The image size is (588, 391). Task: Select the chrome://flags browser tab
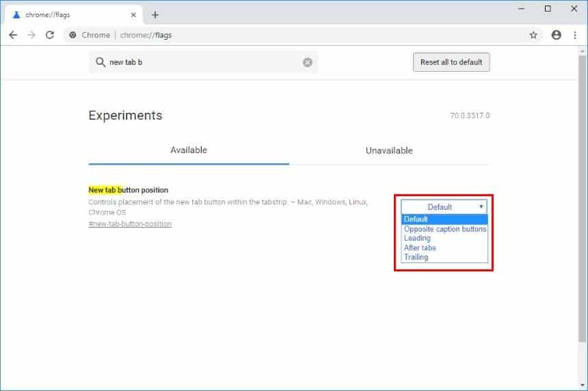(75, 15)
